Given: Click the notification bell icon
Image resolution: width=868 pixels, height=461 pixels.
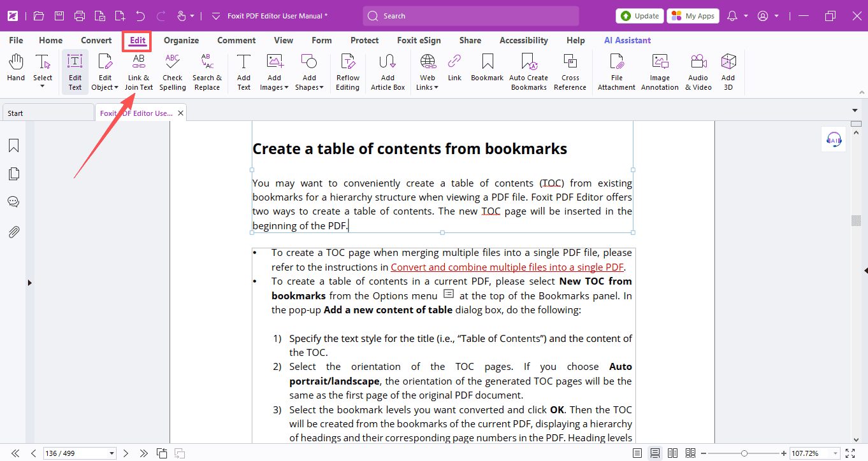Looking at the screenshot, I should pos(732,16).
